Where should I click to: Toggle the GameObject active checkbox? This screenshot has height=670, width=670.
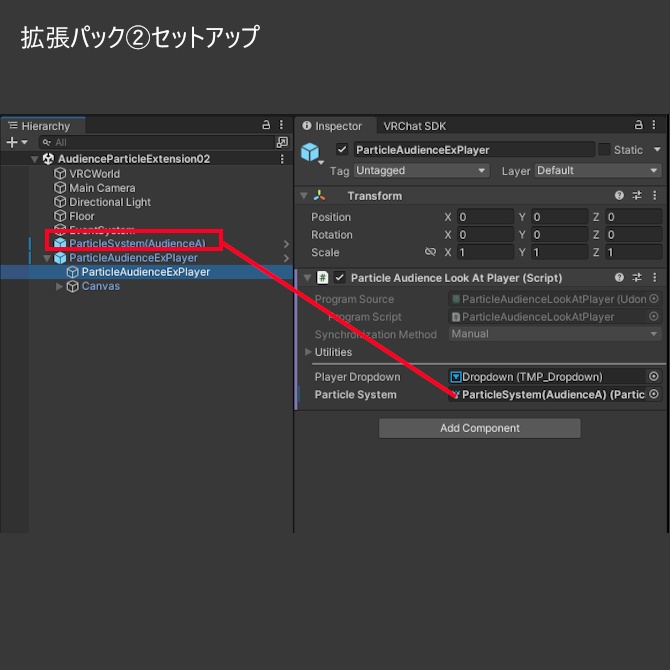click(342, 150)
